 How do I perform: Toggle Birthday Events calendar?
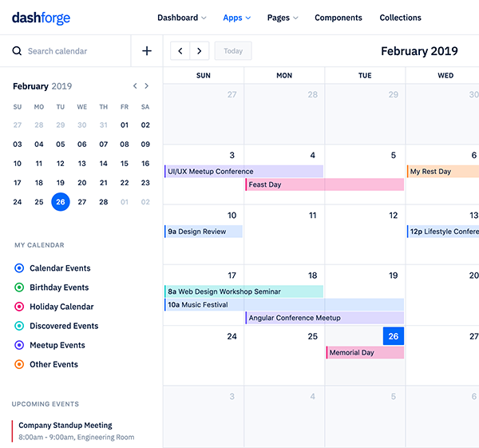point(19,287)
